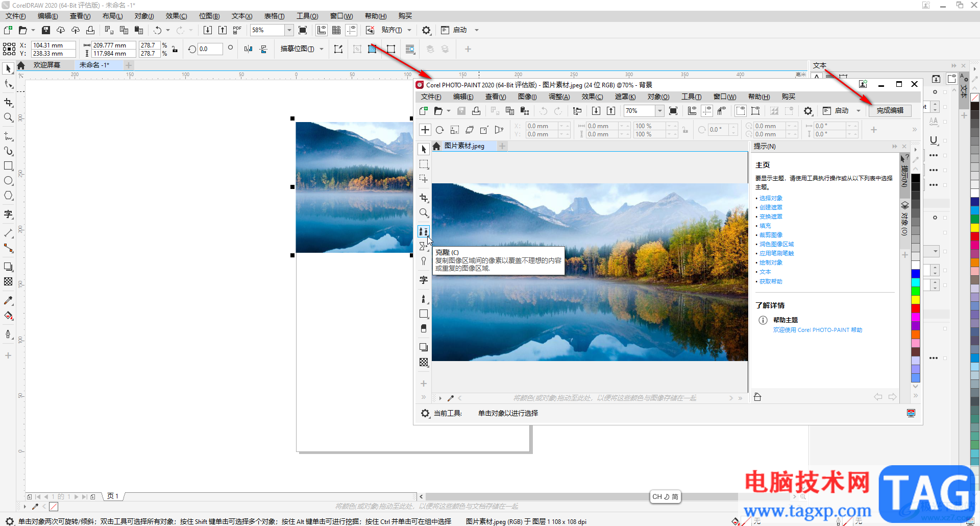Open the 获取帮助 hint link
Viewport: 980px width, 526px height.
click(x=771, y=281)
